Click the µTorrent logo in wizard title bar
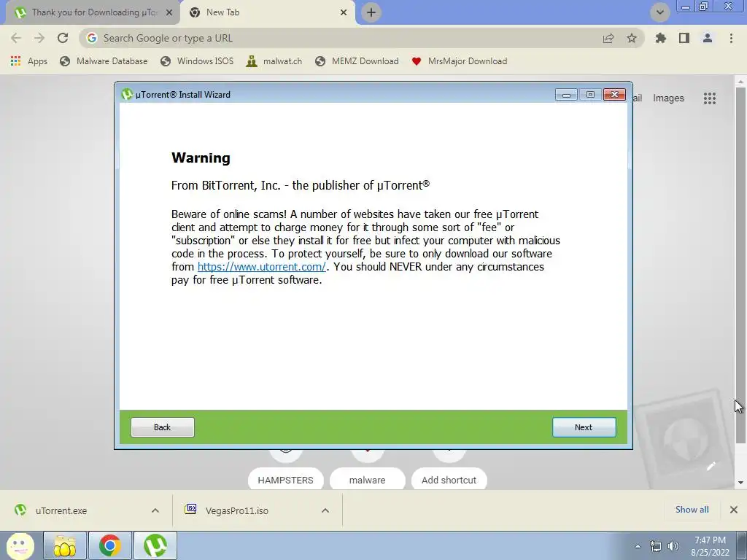Viewport: 747px width, 560px height. point(127,94)
